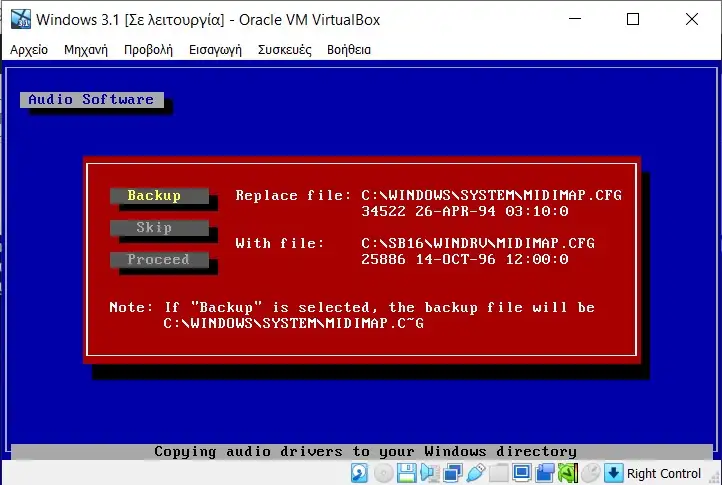Minimize the VirtualBox window
722x485 pixels.
[575, 19]
